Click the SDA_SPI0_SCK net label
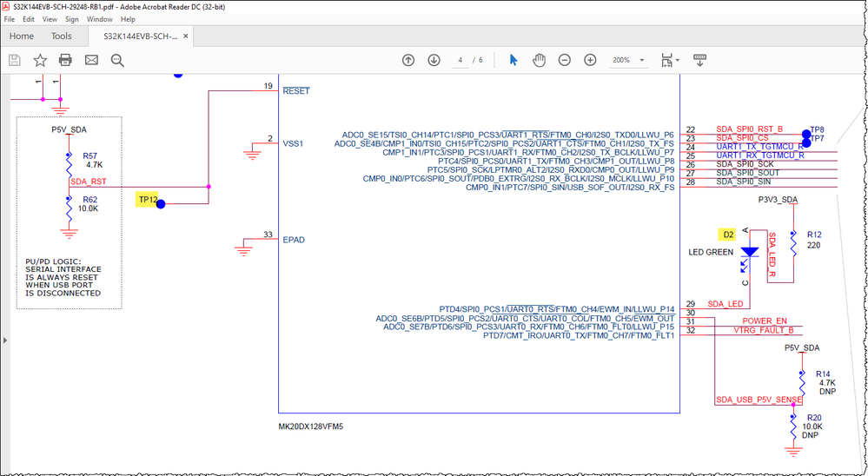868x476 pixels. (x=745, y=164)
